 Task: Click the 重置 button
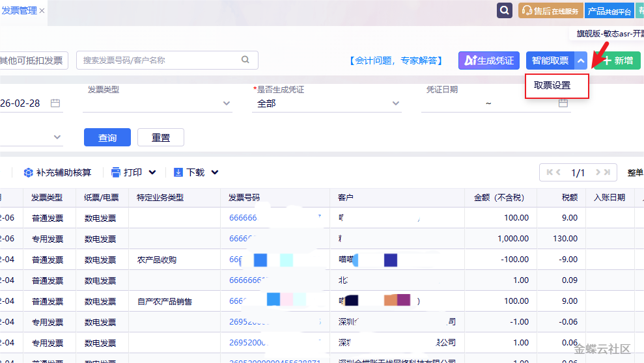(x=161, y=137)
